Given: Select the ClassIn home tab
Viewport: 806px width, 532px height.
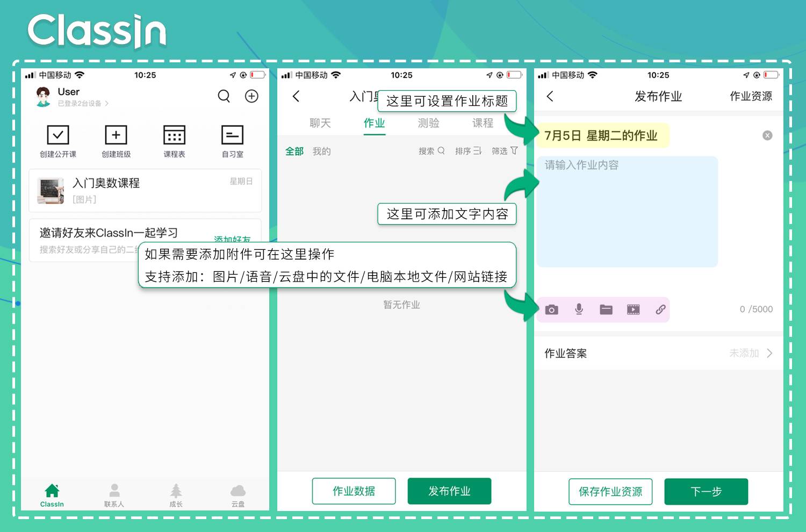Looking at the screenshot, I should 52,495.
